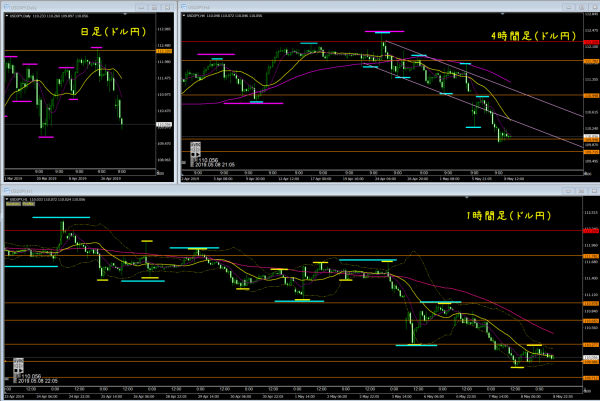Minimize the USDJPY Daily chart window
The width and height of the screenshot is (600, 401).
142,7
